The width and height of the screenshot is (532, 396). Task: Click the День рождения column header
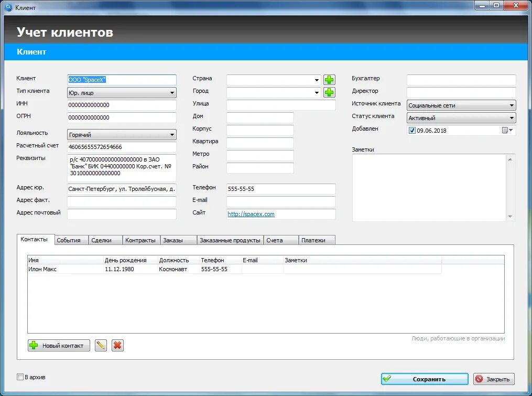pyautogui.click(x=131, y=260)
